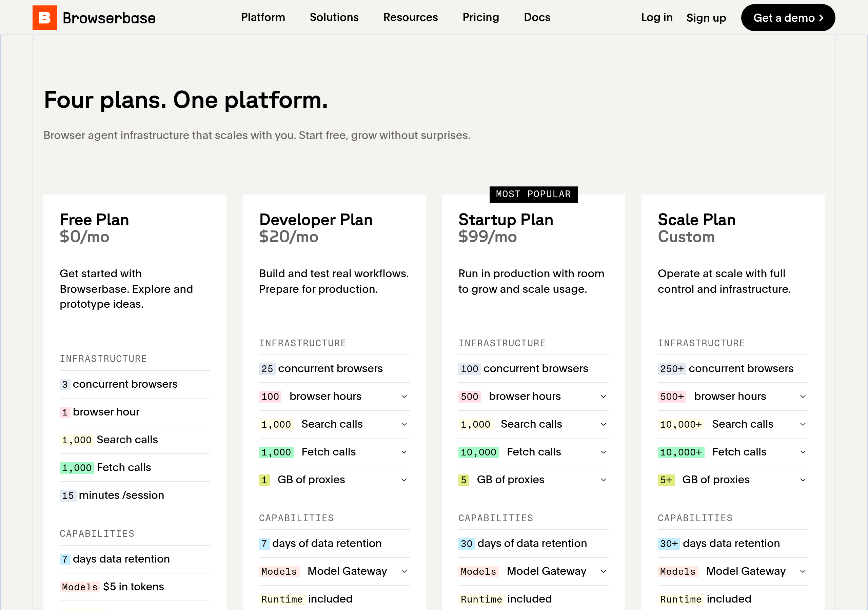The height and width of the screenshot is (610, 868).
Task: Expand Developer Plan 1,000 Search calls row
Action: tap(334, 424)
